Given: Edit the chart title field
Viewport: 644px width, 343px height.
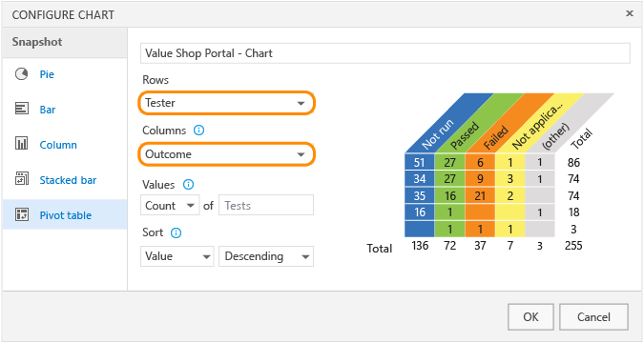Looking at the screenshot, I should 385,53.
